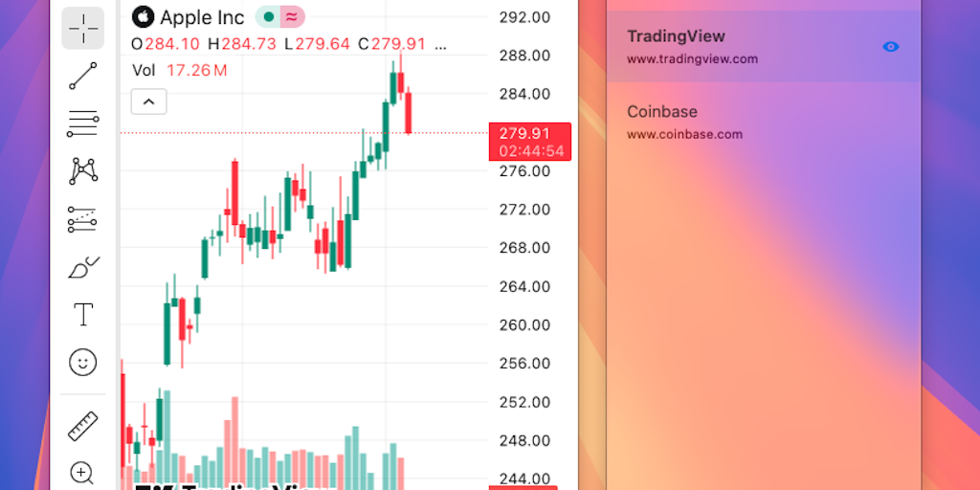Click the zoom in magnifier tool
Image resolution: width=980 pixels, height=490 pixels.
(83, 472)
